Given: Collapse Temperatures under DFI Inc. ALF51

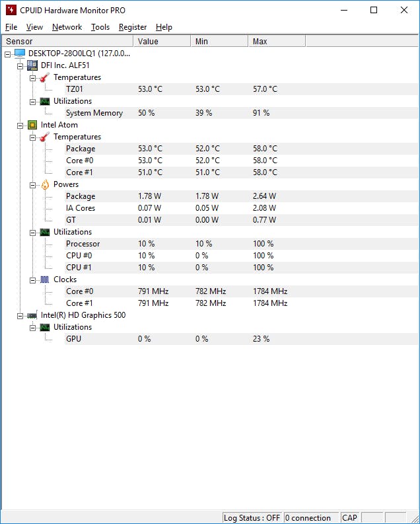Looking at the screenshot, I should tap(33, 78).
